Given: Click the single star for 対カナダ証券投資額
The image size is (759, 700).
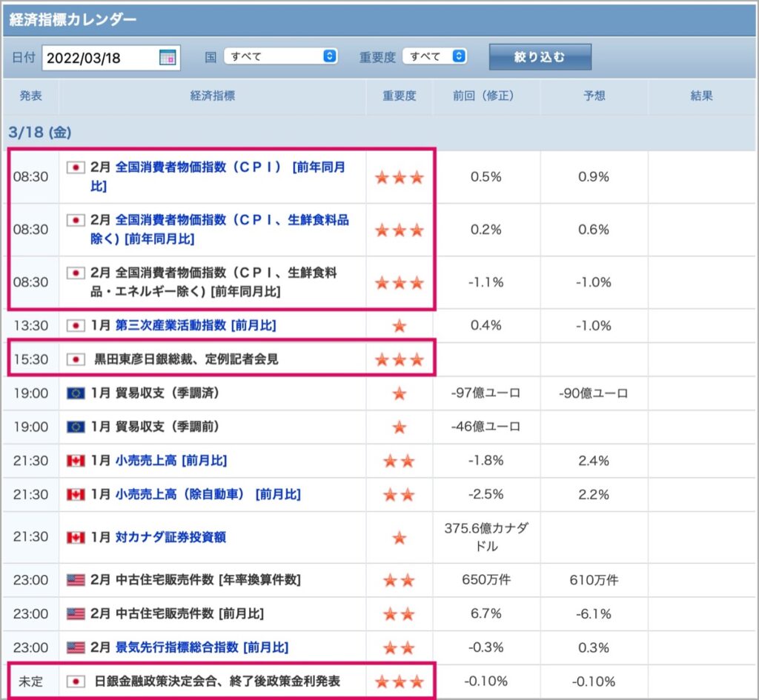Looking at the screenshot, I should [x=400, y=538].
